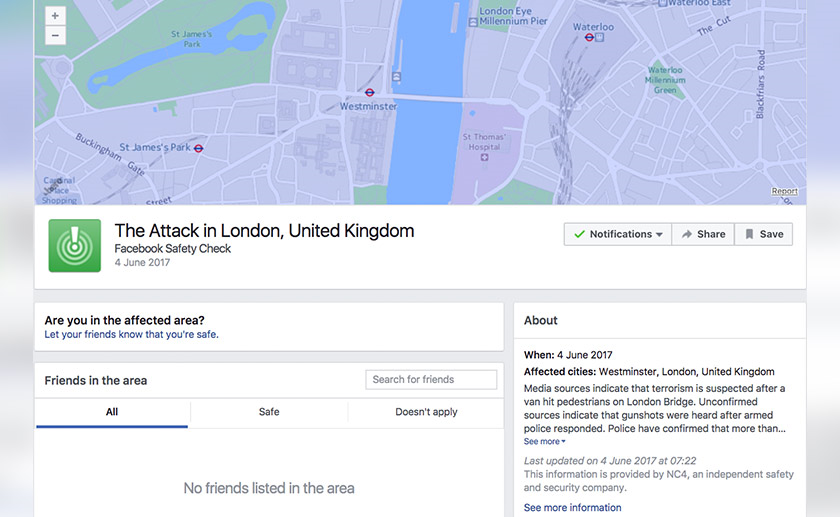Image resolution: width=840 pixels, height=517 pixels.
Task: Click the Waterloo station icon on map
Action: pos(590,39)
